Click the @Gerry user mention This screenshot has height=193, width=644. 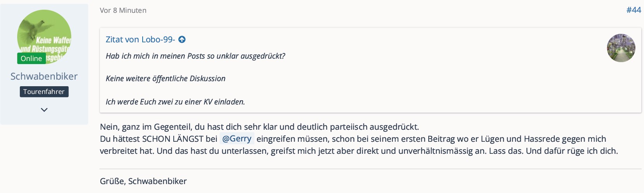coord(237,139)
